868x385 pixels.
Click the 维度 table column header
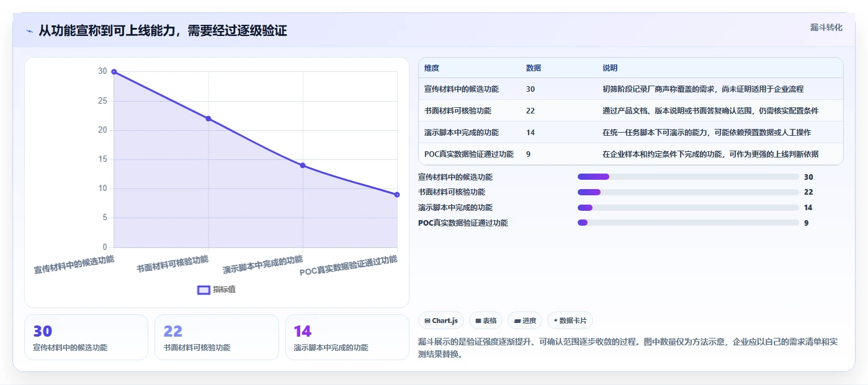point(432,68)
